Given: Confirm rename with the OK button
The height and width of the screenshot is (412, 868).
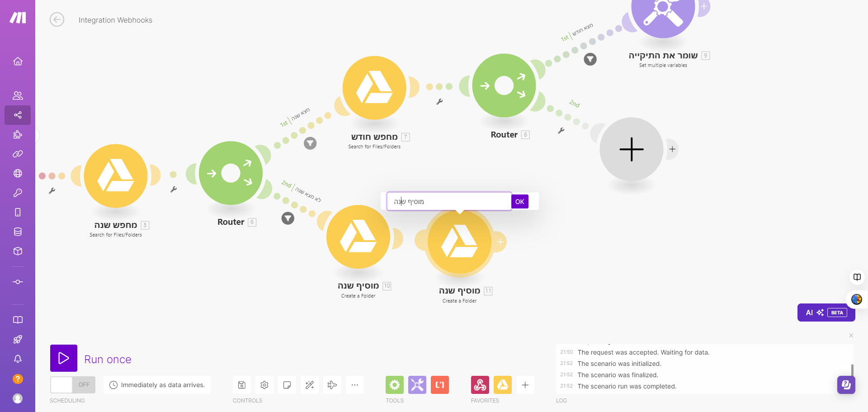Looking at the screenshot, I should coord(520,202).
